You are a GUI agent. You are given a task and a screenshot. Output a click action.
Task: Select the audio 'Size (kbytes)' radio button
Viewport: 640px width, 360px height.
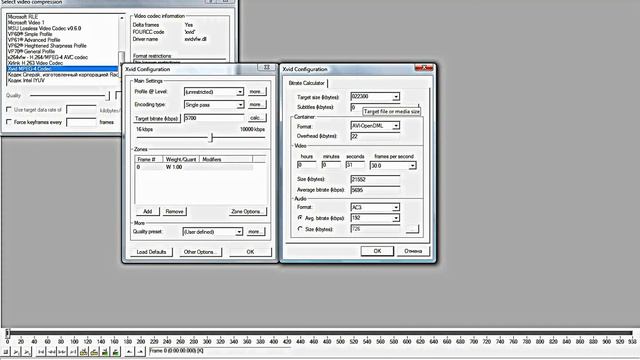pyautogui.click(x=300, y=229)
